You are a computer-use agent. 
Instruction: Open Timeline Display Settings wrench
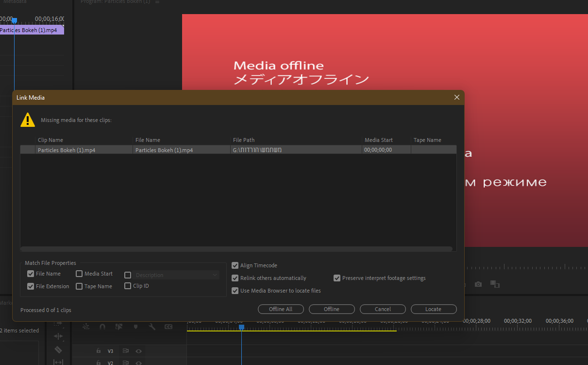152,327
